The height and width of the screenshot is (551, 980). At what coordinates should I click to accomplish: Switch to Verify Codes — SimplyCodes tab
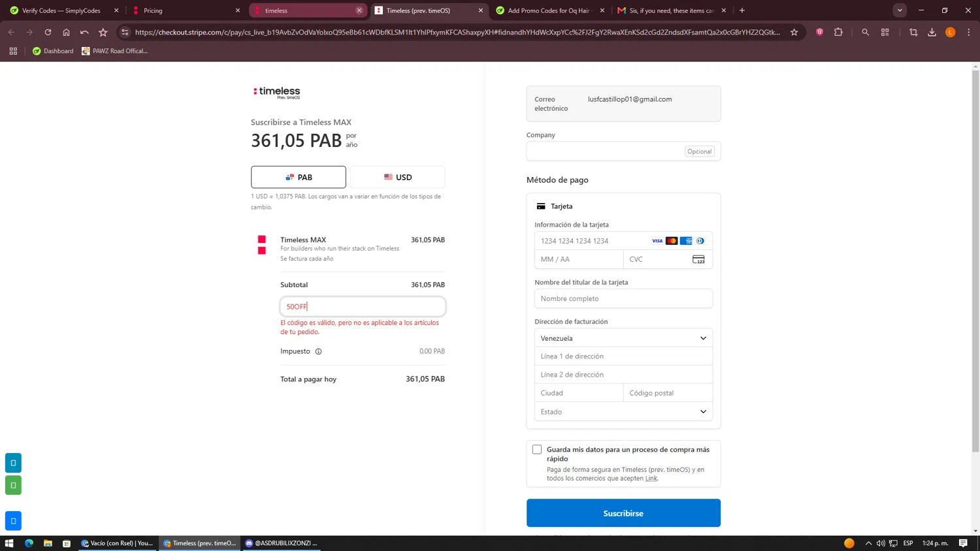pos(64,10)
